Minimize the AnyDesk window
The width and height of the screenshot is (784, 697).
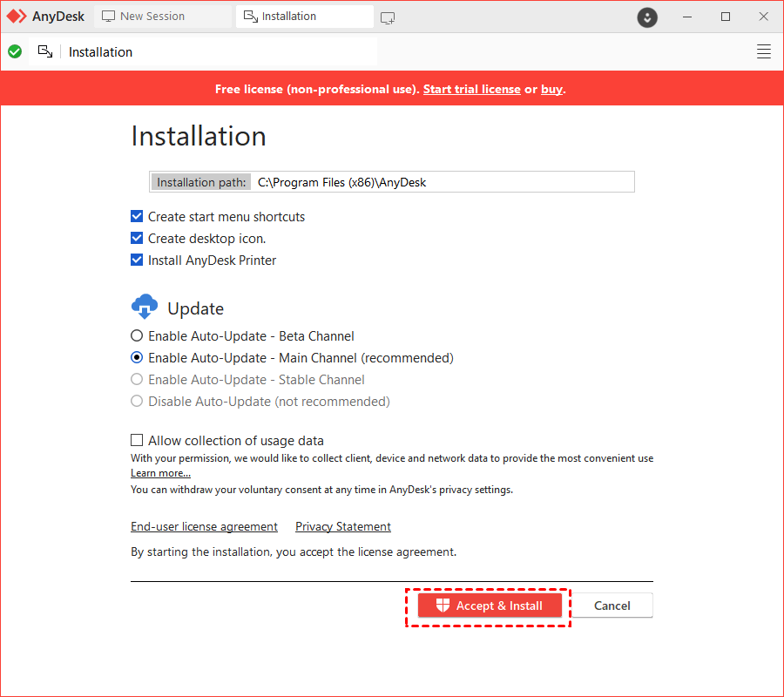687,17
